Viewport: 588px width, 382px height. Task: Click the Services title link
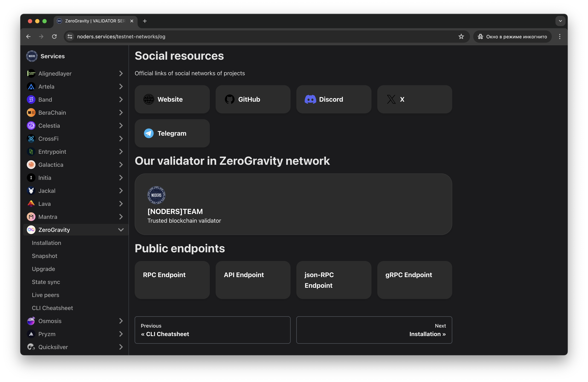pyautogui.click(x=53, y=56)
